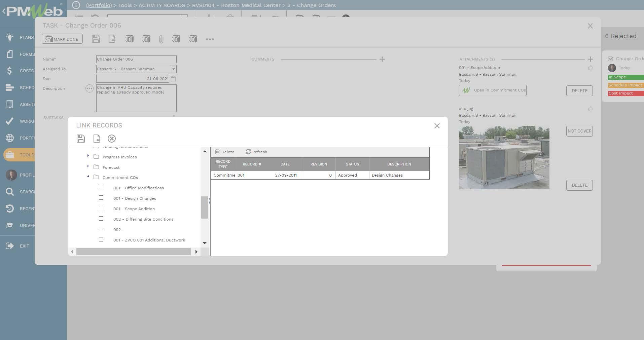Image resolution: width=644 pixels, height=340 pixels.
Task: Click the Tools briefcase icon in sidebar
Action: [x=10, y=155]
